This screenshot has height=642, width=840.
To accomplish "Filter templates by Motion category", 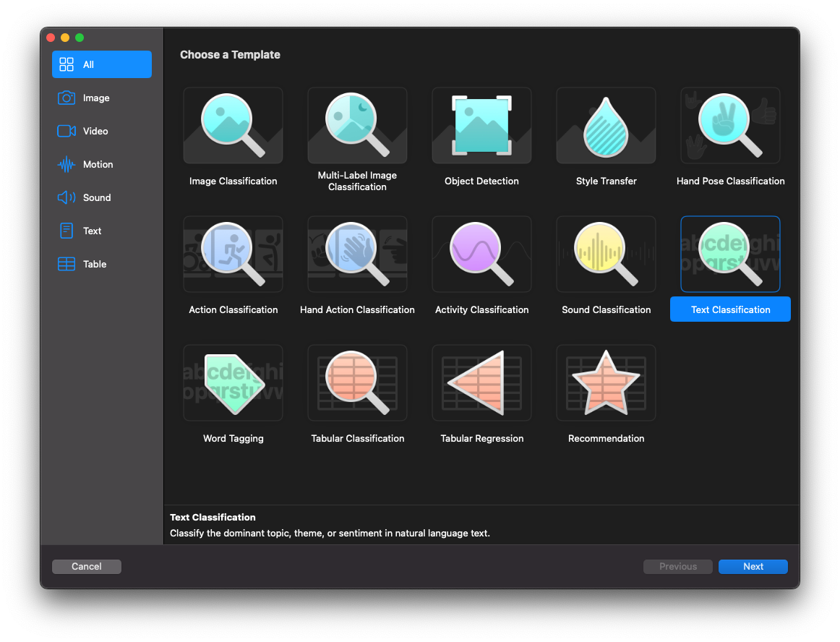I will pyautogui.click(x=98, y=164).
